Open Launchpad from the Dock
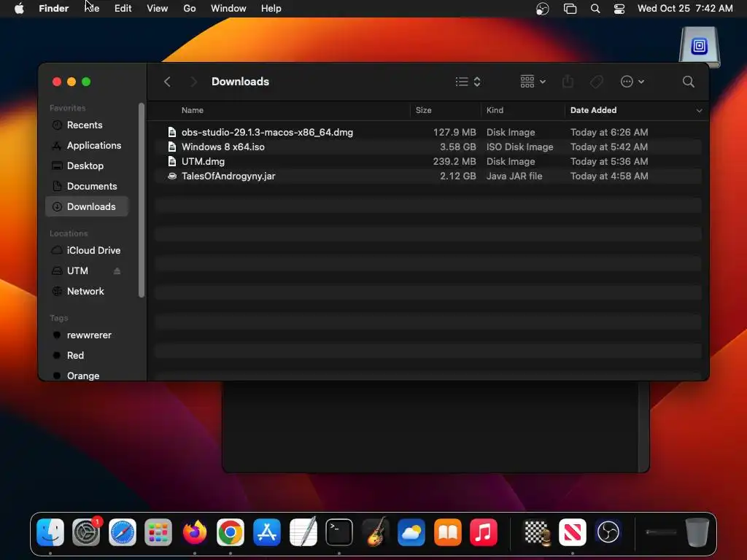Screen dimensions: 747x560 [x=158, y=532]
